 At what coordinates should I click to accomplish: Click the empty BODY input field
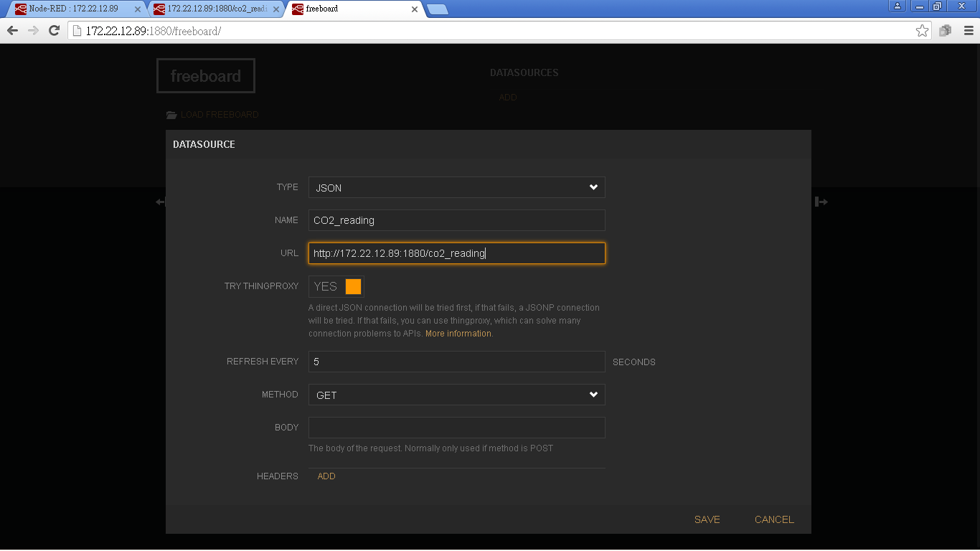[x=456, y=428]
